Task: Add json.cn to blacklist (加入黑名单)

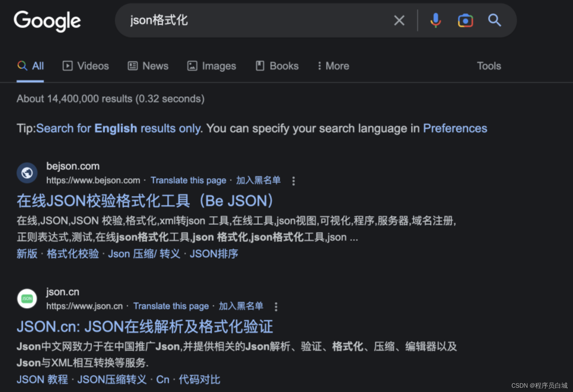Action: [241, 306]
